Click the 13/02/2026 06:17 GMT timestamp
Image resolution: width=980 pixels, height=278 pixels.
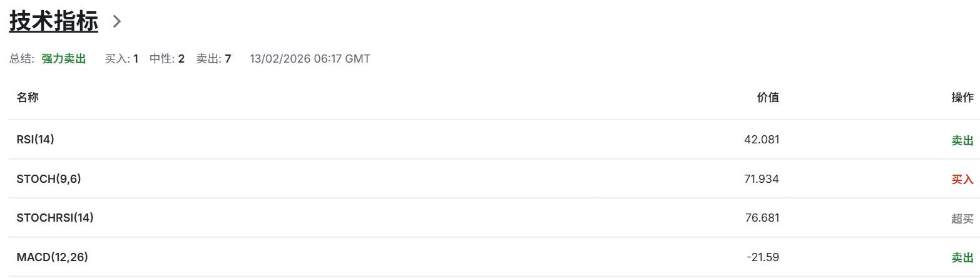tap(310, 59)
